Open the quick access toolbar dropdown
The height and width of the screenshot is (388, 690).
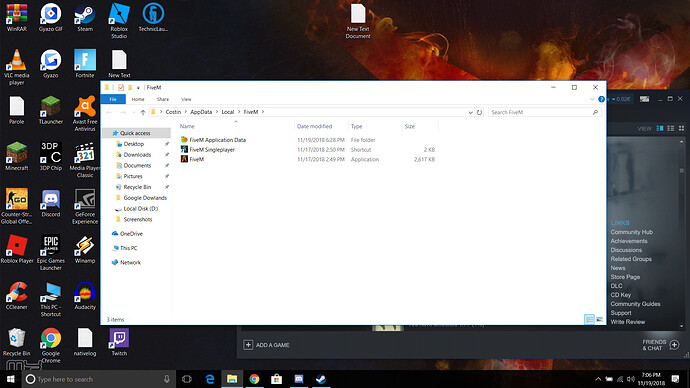[x=138, y=88]
